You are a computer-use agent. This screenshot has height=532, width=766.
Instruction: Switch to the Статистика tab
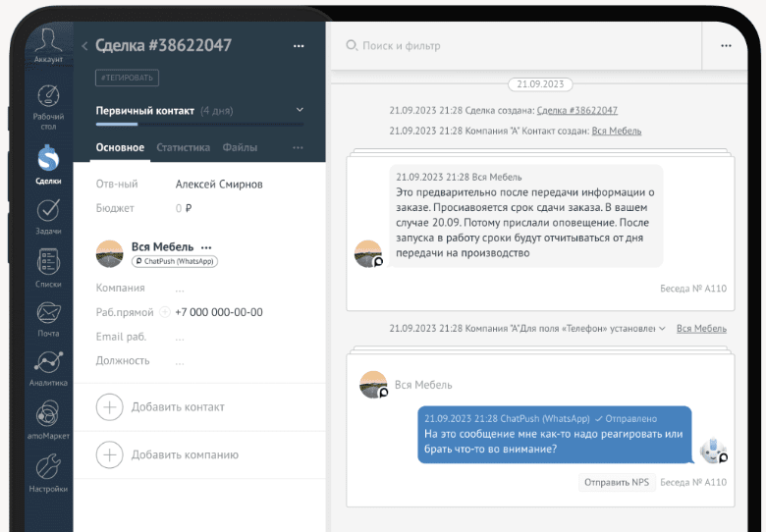pos(184,147)
